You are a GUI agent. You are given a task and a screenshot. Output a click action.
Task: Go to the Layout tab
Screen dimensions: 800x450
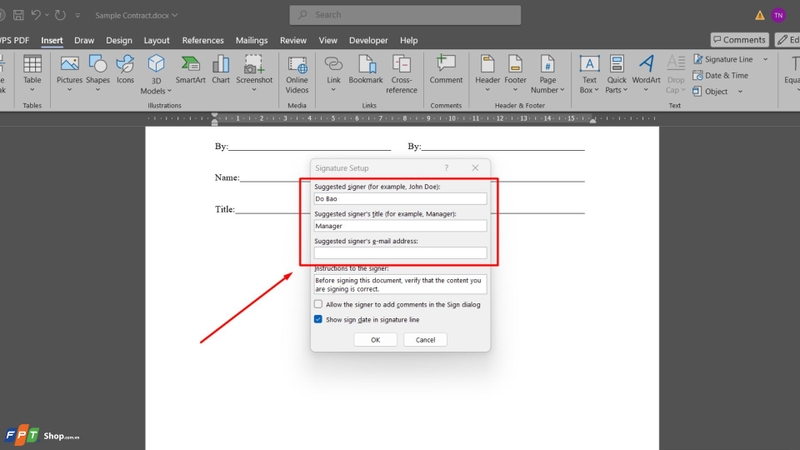tap(156, 40)
